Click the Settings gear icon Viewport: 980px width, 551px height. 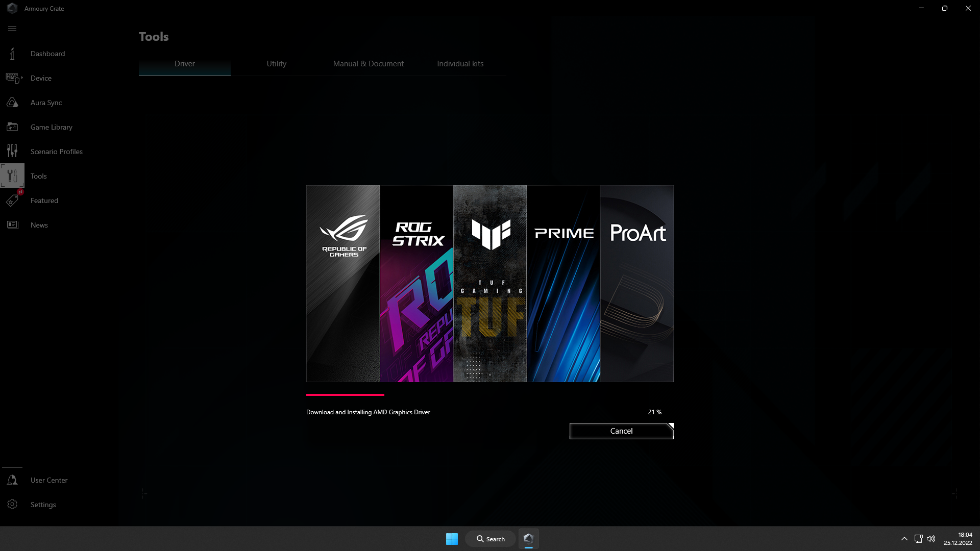click(12, 505)
